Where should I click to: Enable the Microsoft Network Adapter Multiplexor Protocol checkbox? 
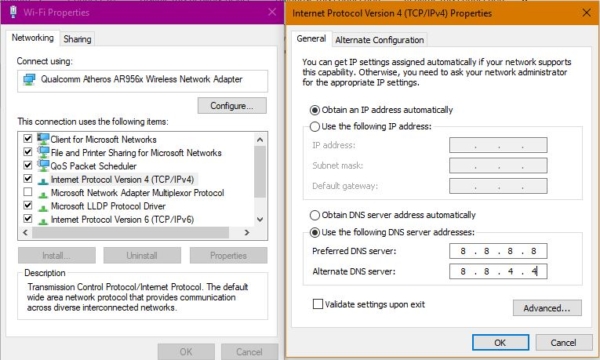pos(28,192)
